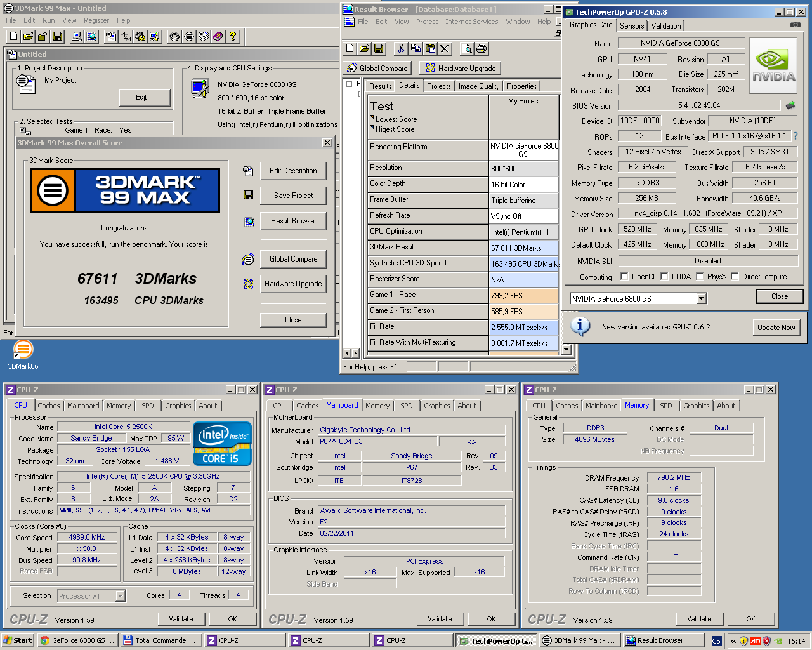Click purple help book icon in 3DMark toolbar
The image size is (812, 650).
point(218,37)
